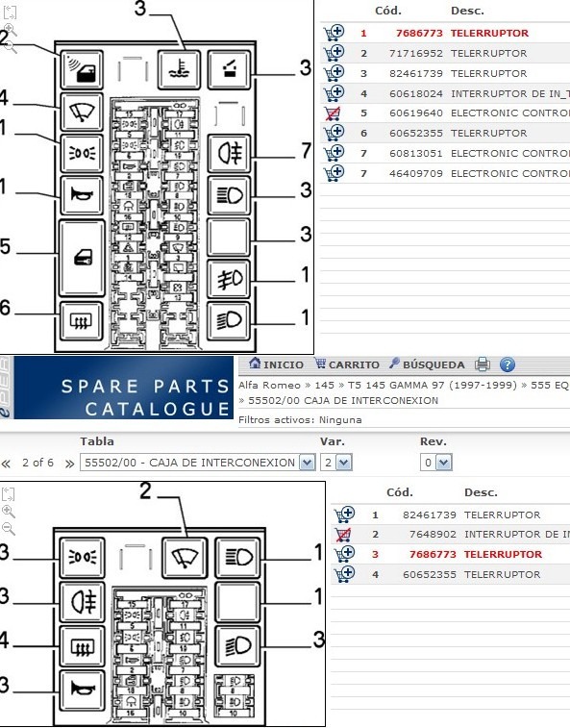
Task: Click the Alfa Romeo breadcrumb
Action: (x=269, y=385)
